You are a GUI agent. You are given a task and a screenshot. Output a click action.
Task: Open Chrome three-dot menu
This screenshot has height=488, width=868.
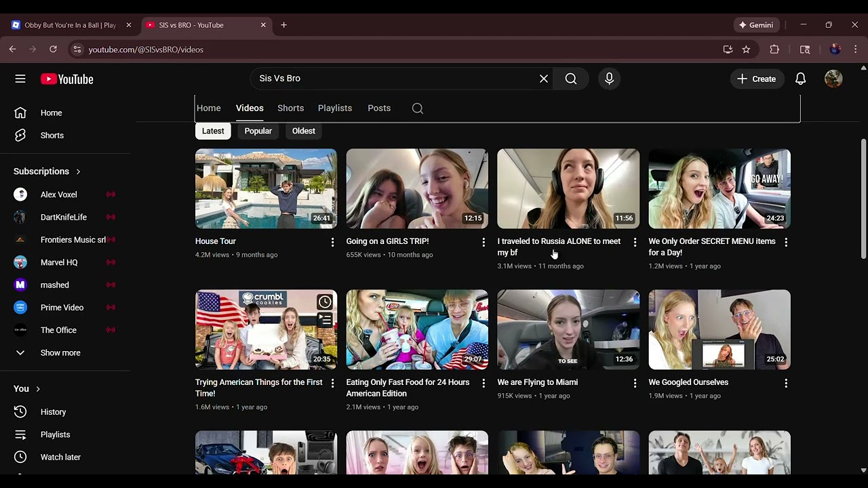856,49
